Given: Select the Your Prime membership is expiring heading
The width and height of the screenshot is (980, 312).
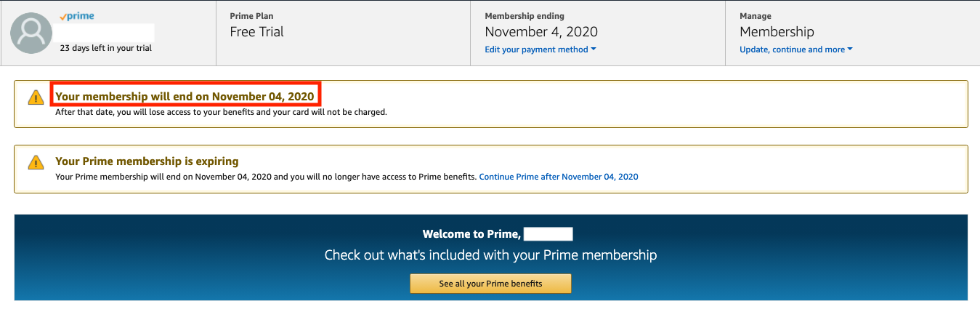Looking at the screenshot, I should pos(147,161).
